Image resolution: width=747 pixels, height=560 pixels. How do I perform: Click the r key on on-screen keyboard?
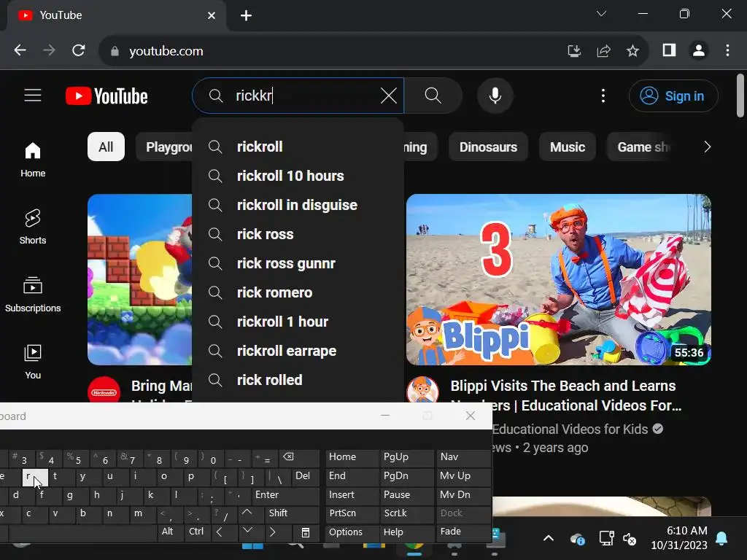click(35, 477)
